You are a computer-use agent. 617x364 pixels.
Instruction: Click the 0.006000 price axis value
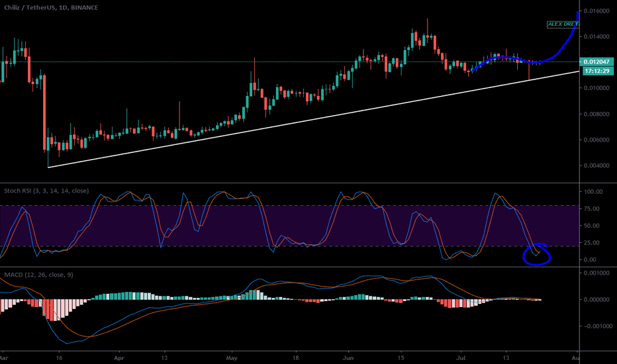(x=596, y=140)
